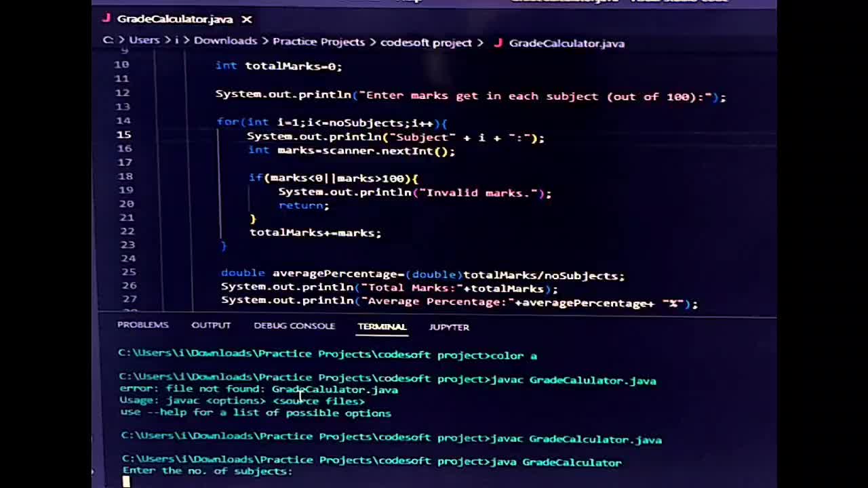Click the 'Subject' println line inside loop
This screenshot has height=488, width=868.
coord(395,137)
